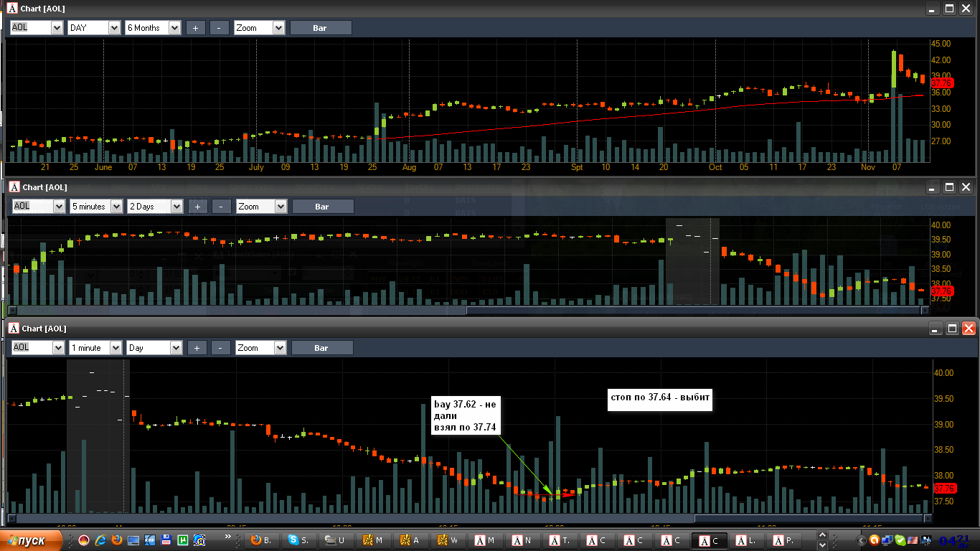Click app icon in bottom Chart [AOL] title bar
This screenshot has height=551, width=980.
pos(14,328)
